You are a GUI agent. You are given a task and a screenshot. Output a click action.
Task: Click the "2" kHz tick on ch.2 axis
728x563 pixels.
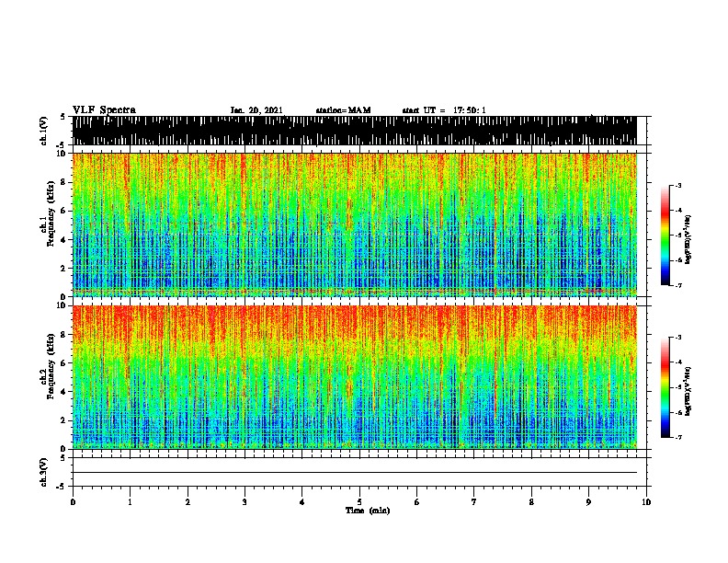64,420
